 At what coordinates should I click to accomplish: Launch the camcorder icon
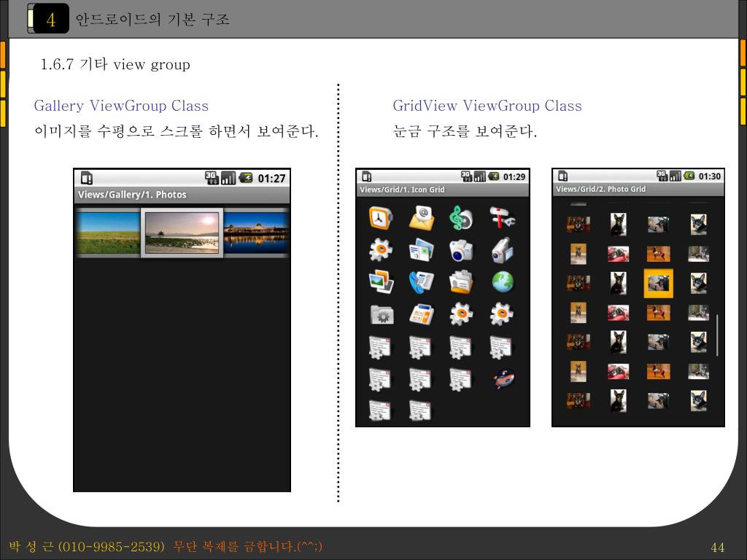pyautogui.click(x=502, y=250)
